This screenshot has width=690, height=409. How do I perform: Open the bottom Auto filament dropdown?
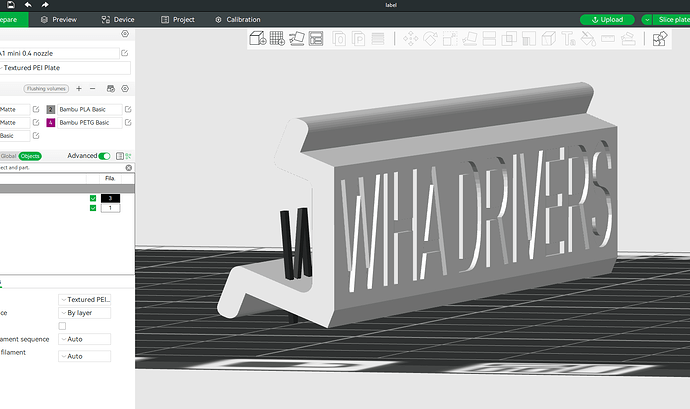[x=84, y=356]
